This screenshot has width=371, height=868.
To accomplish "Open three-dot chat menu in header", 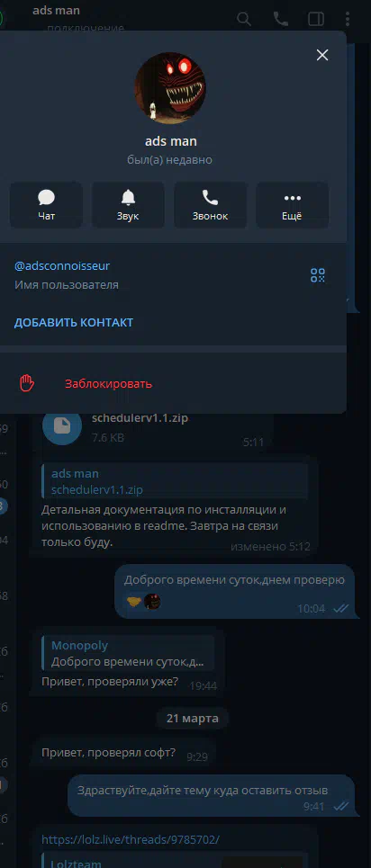I will 348,19.
